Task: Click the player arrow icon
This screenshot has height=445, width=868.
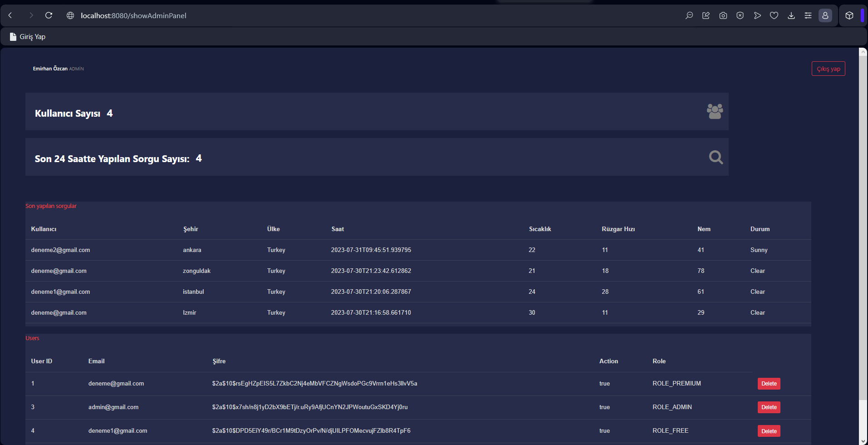Action: pyautogui.click(x=757, y=15)
